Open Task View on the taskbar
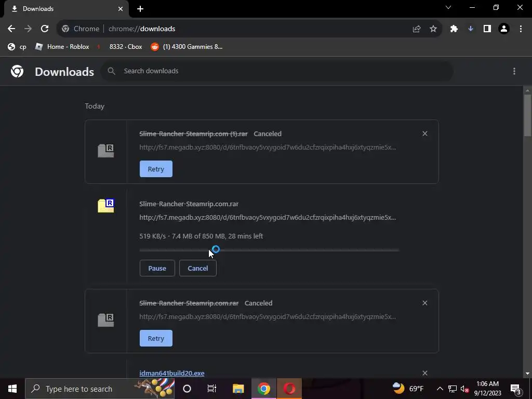Image resolution: width=532 pixels, height=399 pixels. pyautogui.click(x=212, y=389)
